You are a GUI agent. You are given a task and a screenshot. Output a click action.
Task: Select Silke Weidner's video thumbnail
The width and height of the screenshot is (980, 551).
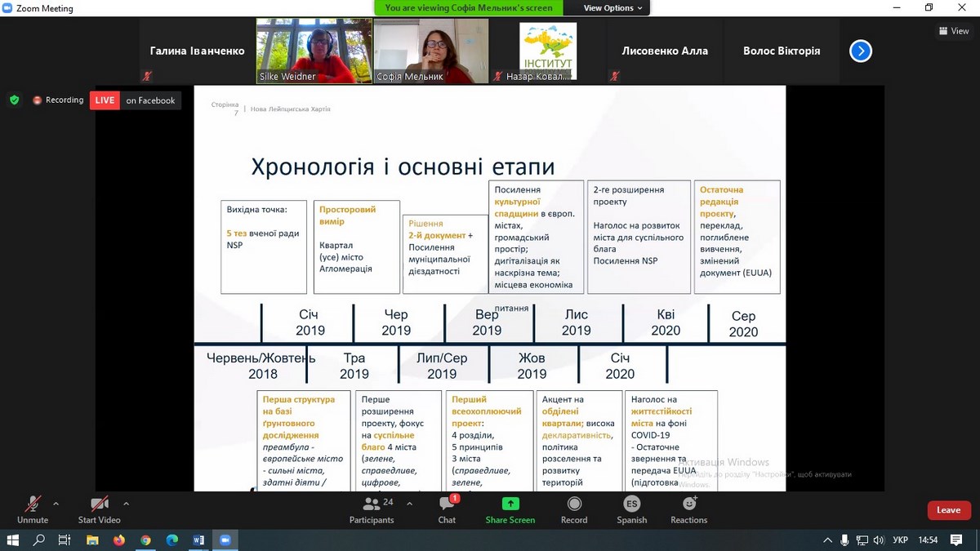(x=314, y=51)
